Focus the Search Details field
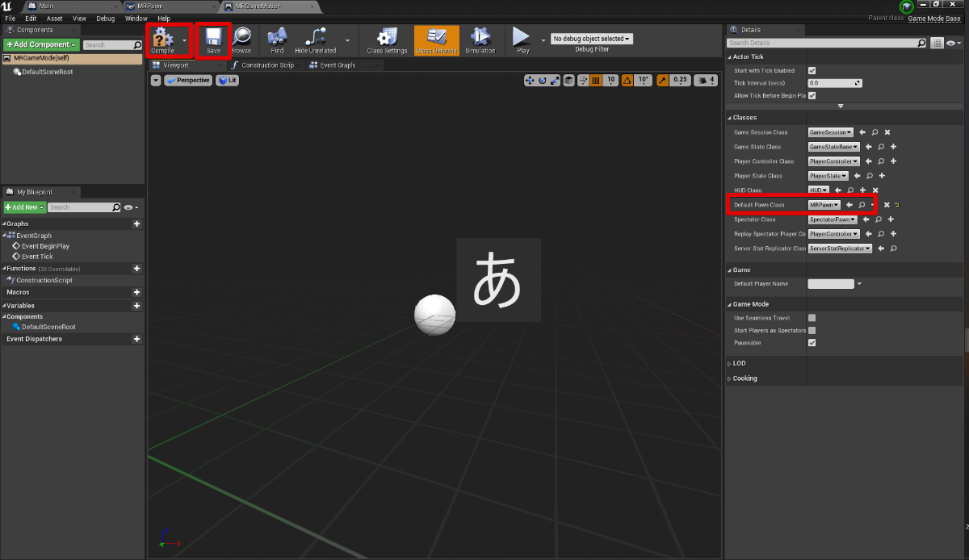This screenshot has height=560, width=969. pyautogui.click(x=827, y=43)
